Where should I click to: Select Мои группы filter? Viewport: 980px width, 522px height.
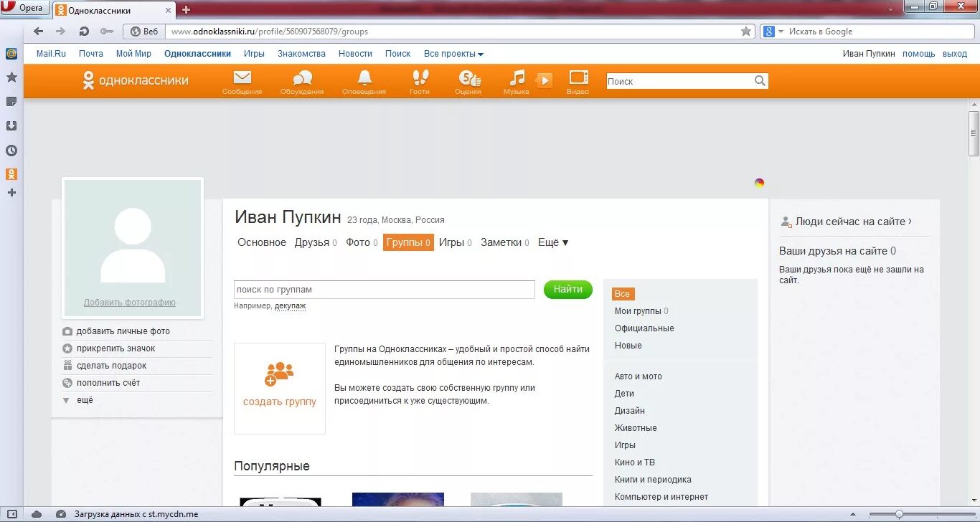[641, 311]
